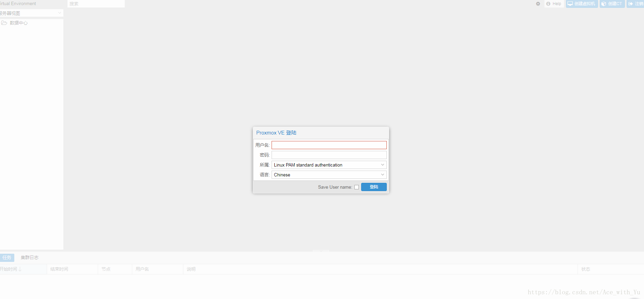Focus the 搜索 search box
Screen dimensions: 644x299
pos(96,4)
